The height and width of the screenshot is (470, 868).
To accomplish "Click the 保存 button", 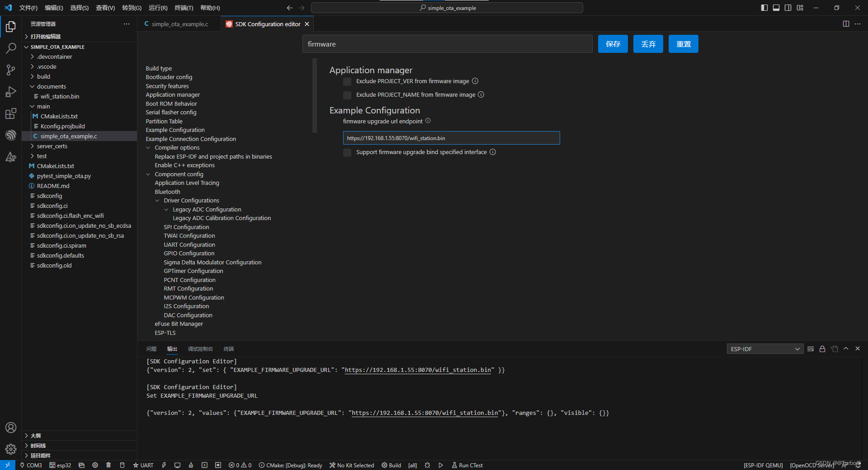I will (x=613, y=44).
